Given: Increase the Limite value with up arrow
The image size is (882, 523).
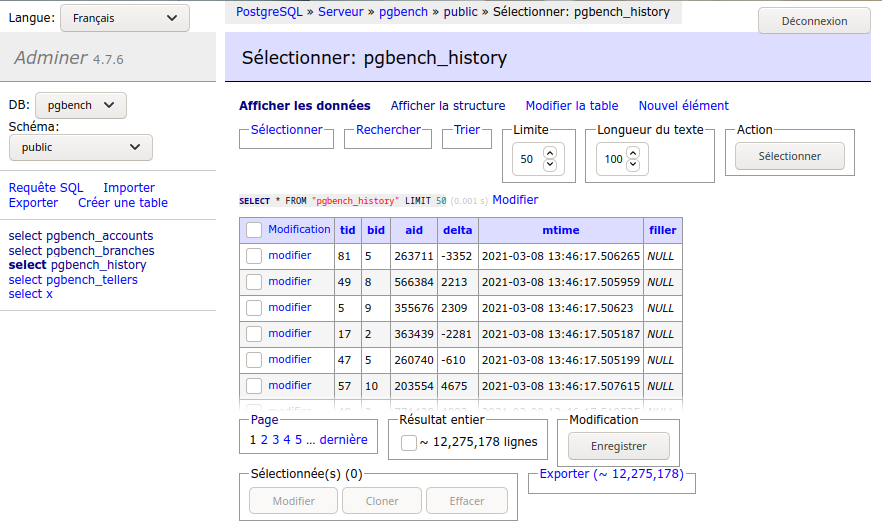Looking at the screenshot, I should 550,152.
